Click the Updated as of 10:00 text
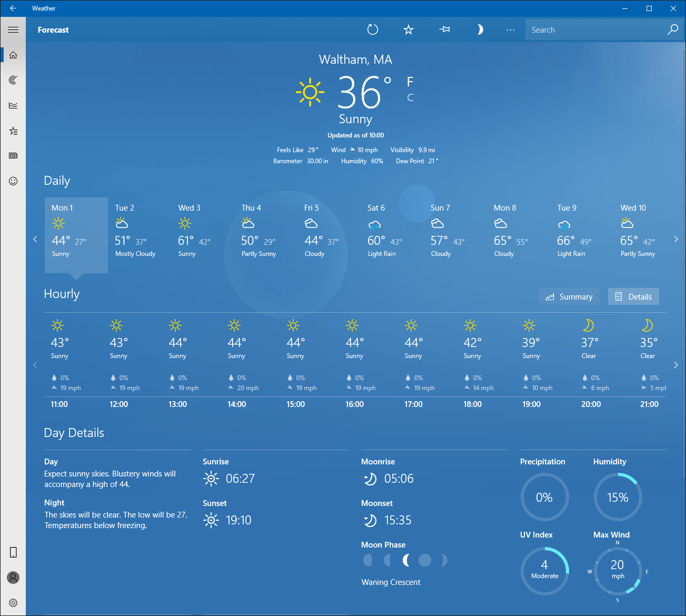Viewport: 686px width, 616px height. click(355, 135)
